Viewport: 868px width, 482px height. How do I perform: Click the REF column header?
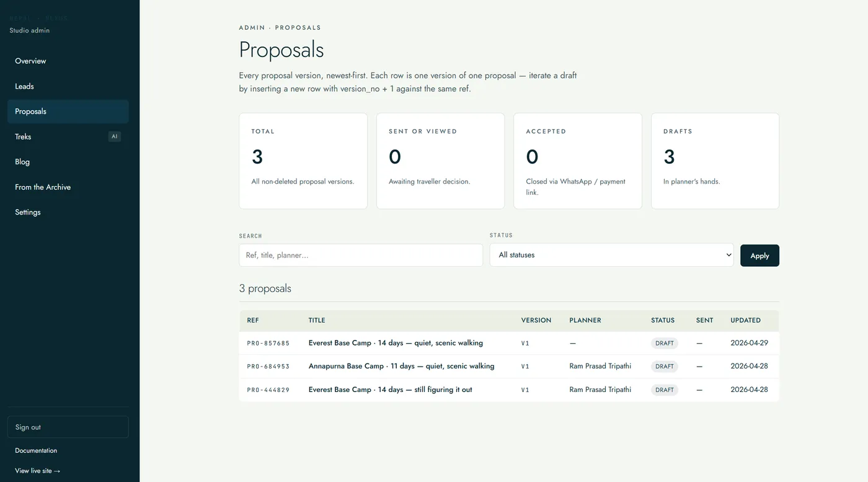point(253,320)
